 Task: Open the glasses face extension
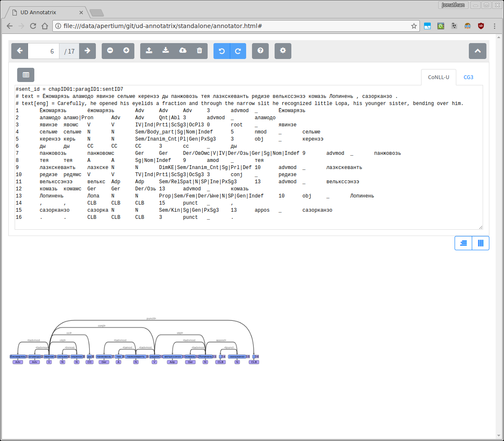[x=468, y=26]
